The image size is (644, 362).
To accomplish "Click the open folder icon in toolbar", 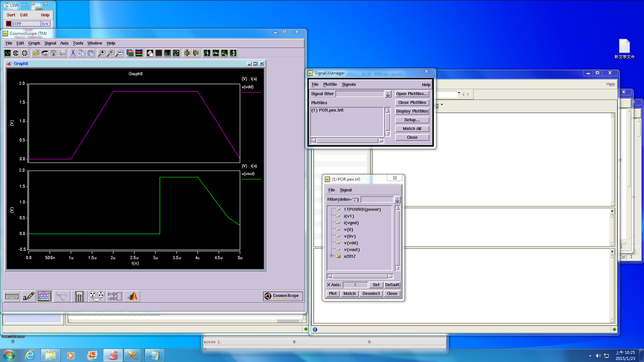I will click(x=36, y=53).
